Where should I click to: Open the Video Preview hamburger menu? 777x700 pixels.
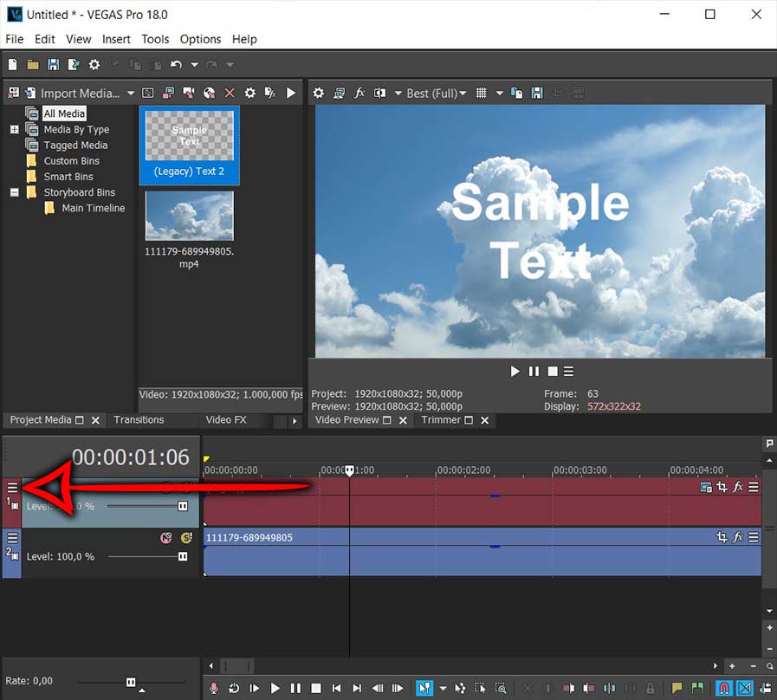point(568,372)
